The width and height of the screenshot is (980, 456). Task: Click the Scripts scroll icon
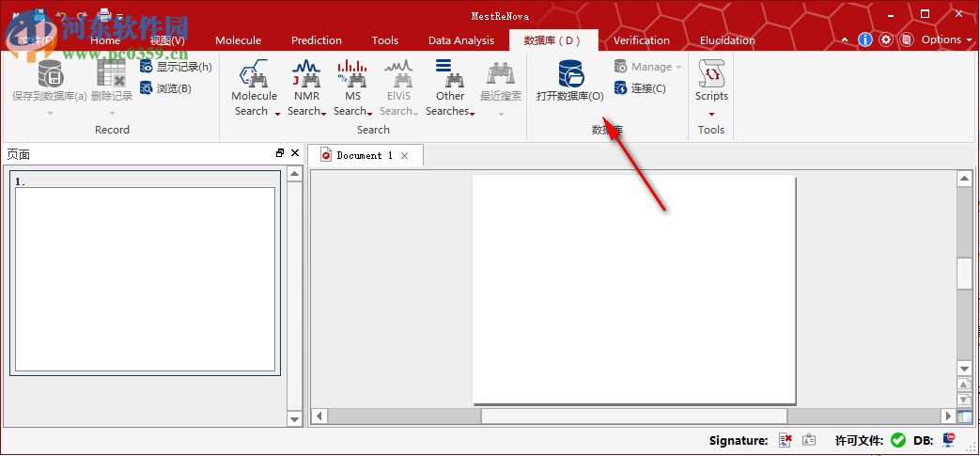coord(711,74)
